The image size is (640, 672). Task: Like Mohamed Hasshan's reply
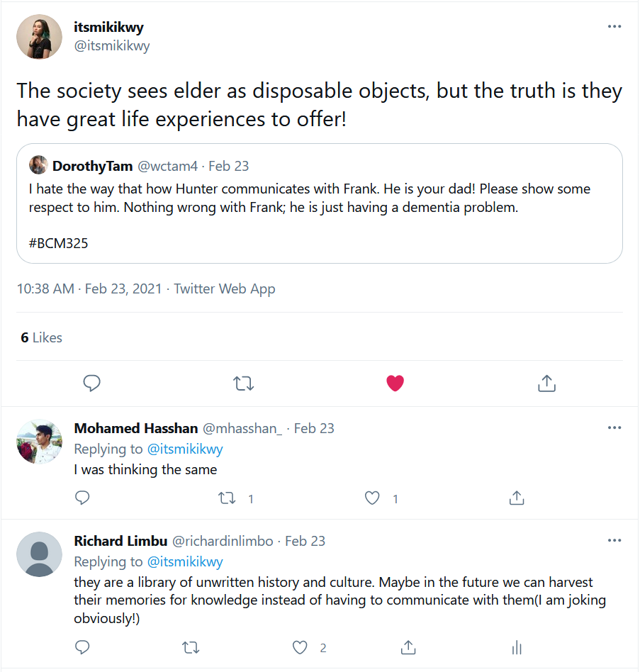(x=372, y=498)
